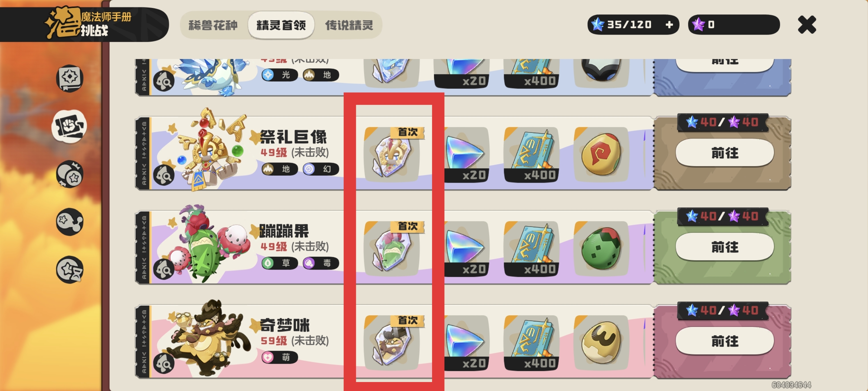The image size is (868, 391).
Task: Click 前往 for 祭礼巨像
Action: [725, 153]
